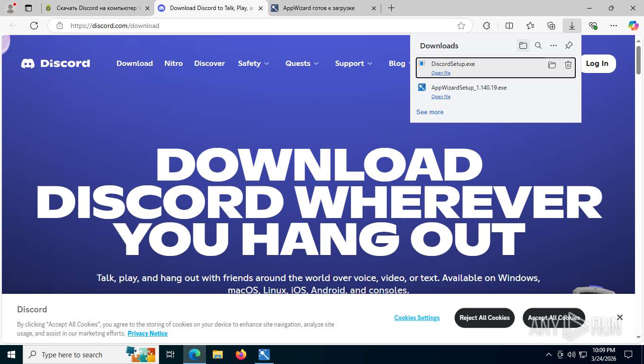Open more options in Downloads panel

pyautogui.click(x=554, y=45)
